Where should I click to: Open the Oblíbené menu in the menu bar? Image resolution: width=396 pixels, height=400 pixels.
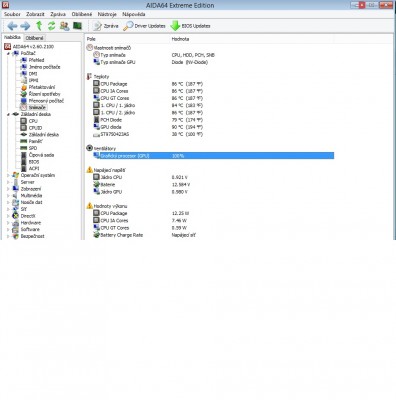tap(82, 14)
